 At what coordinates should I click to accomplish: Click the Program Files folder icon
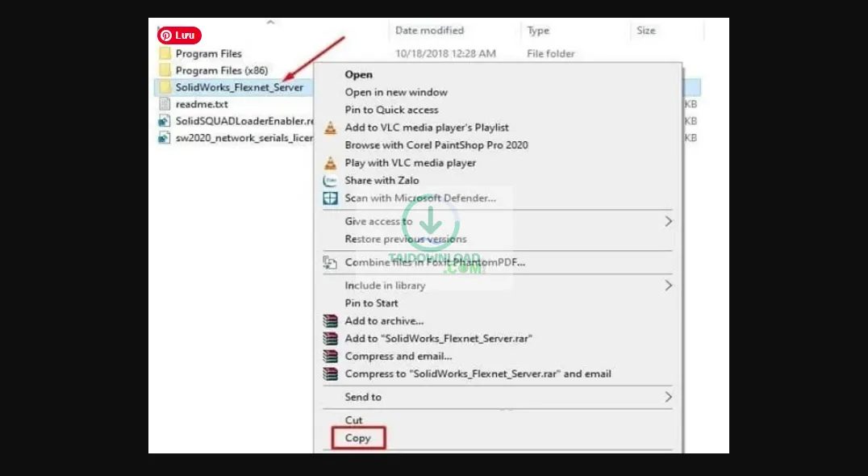pyautogui.click(x=165, y=53)
